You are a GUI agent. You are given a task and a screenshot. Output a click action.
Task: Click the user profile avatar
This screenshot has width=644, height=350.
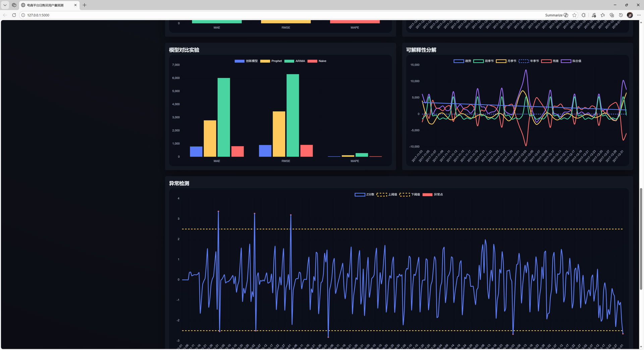click(630, 15)
